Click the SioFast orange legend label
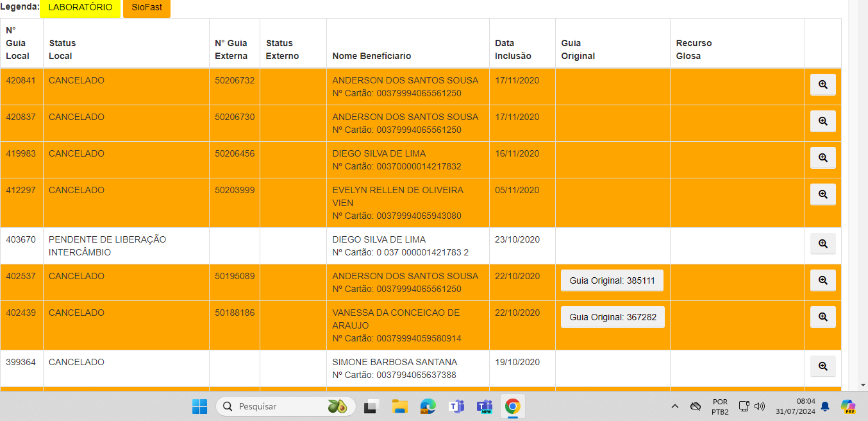 [146, 8]
